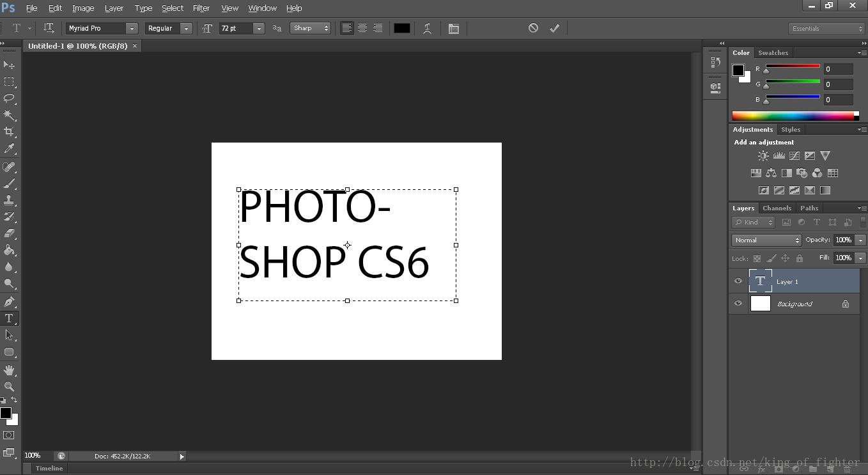Add a Brightness/Contrast adjustment
Screen dimensions: 868x475
[x=763, y=156]
